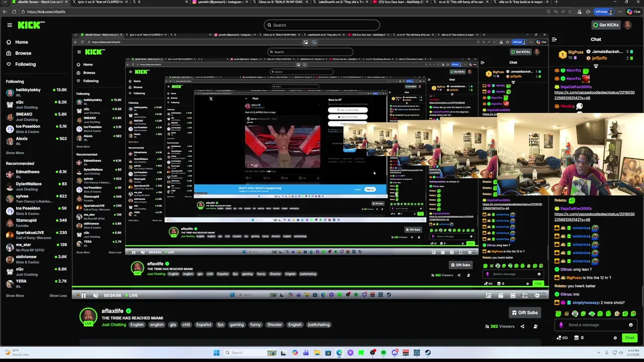Click the Get KICKs button
644x362 pixels.
(605, 25)
